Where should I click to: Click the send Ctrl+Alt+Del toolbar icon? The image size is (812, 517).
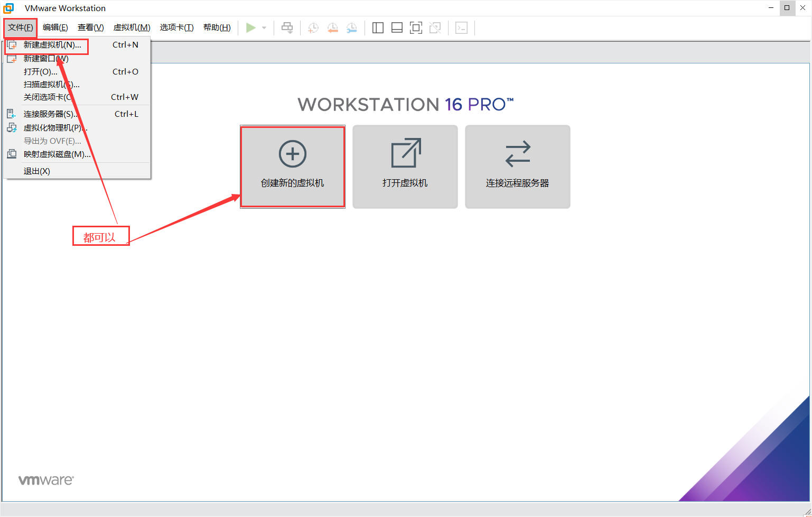[287, 28]
